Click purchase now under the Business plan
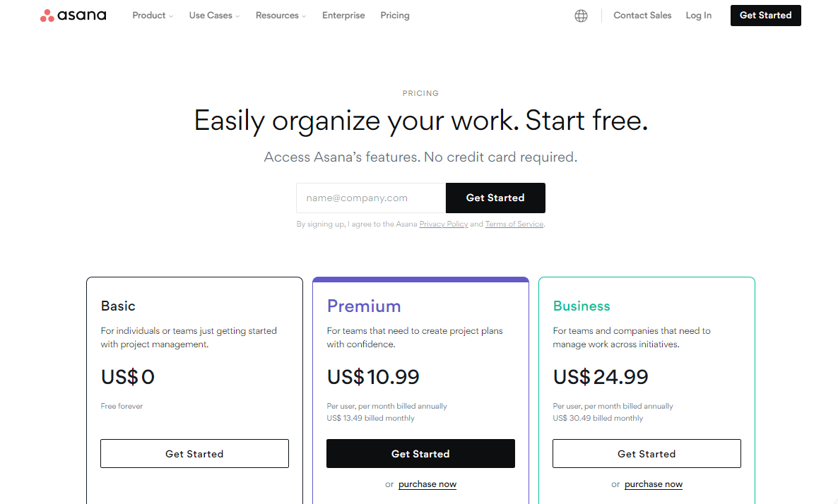Screen dimensions: 838x504 (x=654, y=484)
